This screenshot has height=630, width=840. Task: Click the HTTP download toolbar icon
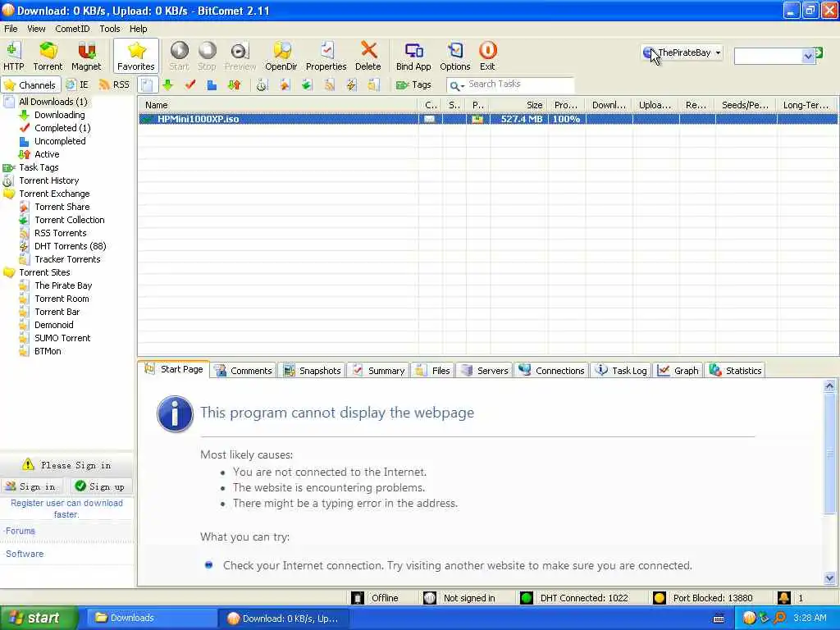[13, 57]
